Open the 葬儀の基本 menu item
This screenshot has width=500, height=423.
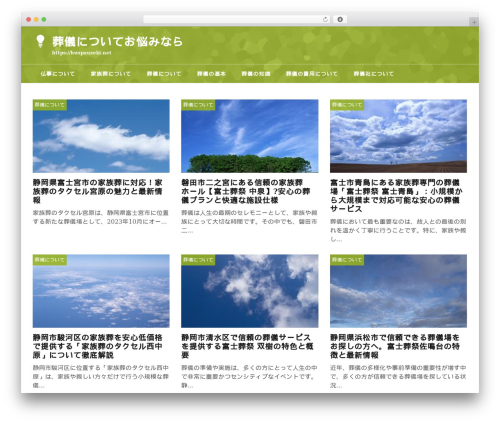pos(211,74)
